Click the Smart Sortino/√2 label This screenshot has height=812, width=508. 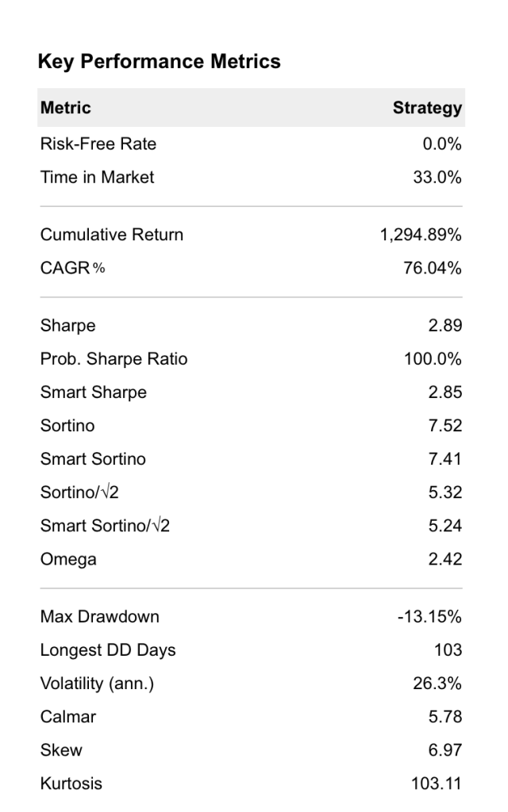[105, 526]
